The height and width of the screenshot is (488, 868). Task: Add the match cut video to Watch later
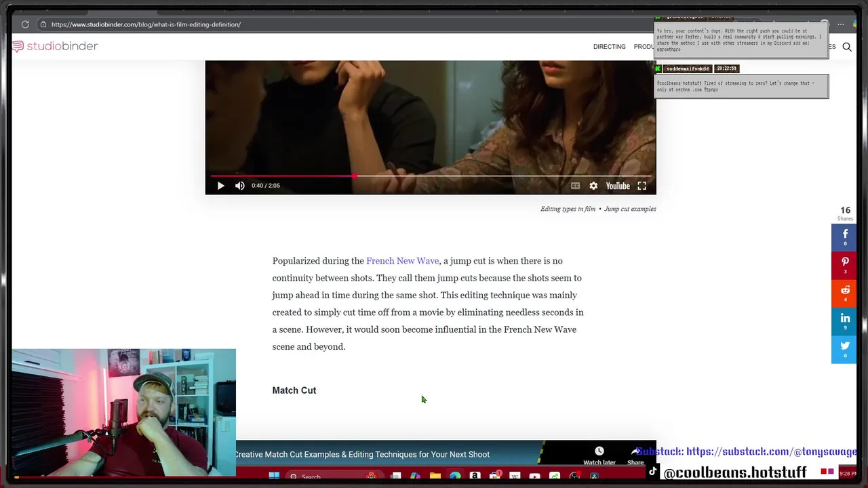[x=599, y=455]
